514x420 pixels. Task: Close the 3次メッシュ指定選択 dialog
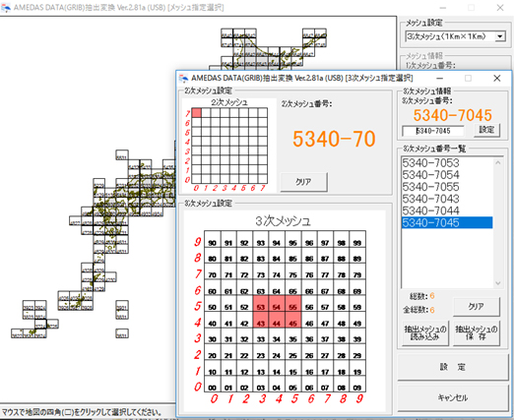[x=497, y=79]
